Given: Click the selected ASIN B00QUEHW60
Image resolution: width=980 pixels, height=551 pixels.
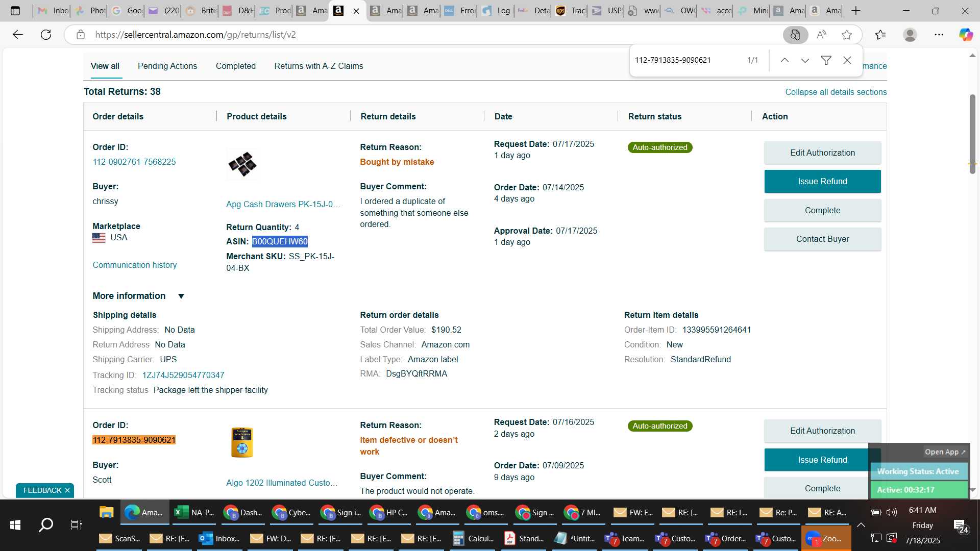Looking at the screenshot, I should click(280, 241).
